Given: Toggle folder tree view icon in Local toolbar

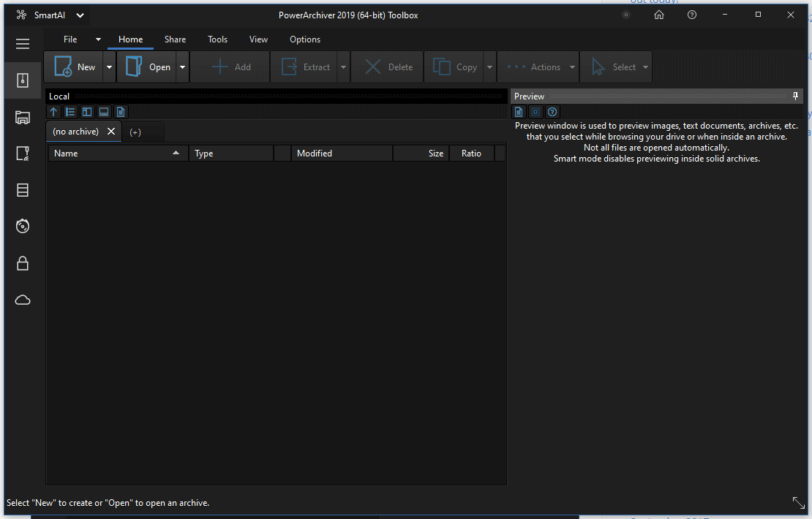Looking at the screenshot, I should pos(70,112).
